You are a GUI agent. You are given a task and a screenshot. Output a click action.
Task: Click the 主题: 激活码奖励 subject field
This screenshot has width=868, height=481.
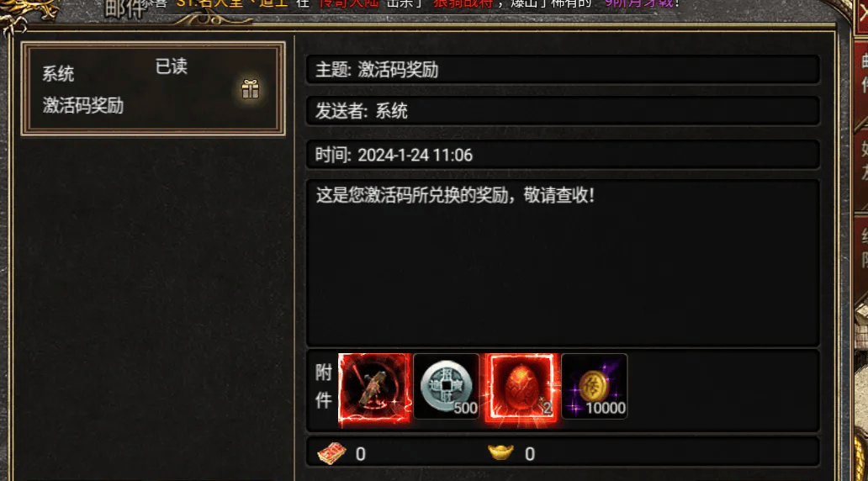pos(563,70)
